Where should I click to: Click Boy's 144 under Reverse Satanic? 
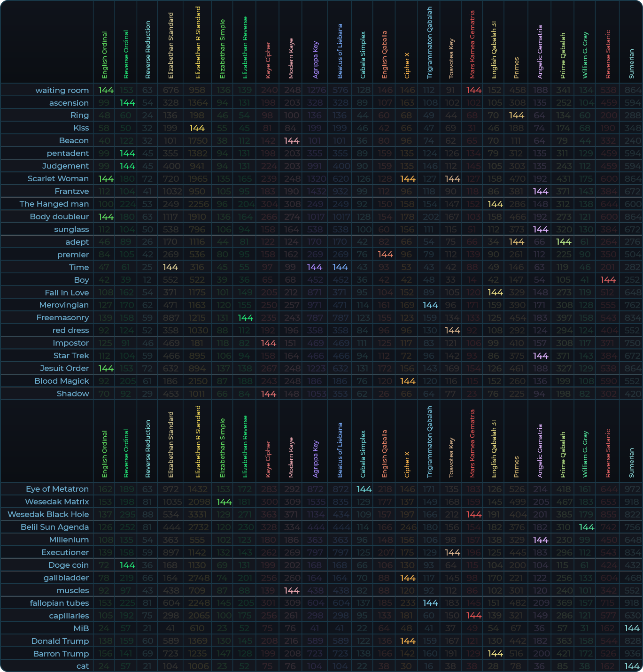(608, 279)
